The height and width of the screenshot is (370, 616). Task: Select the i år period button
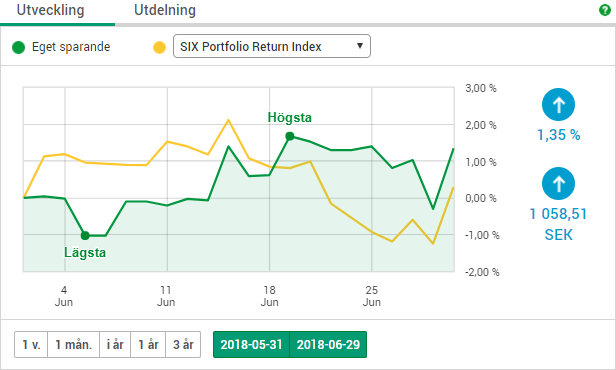(115, 344)
